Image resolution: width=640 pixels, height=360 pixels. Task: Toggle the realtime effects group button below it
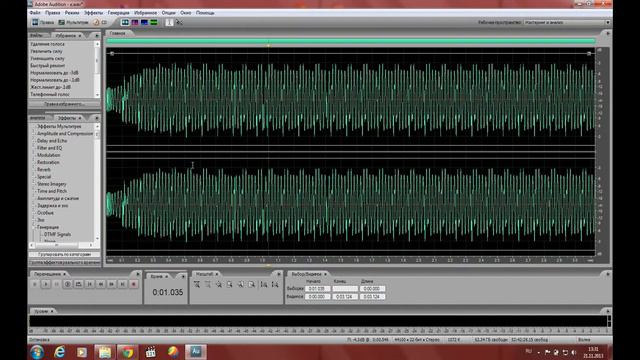point(64,262)
